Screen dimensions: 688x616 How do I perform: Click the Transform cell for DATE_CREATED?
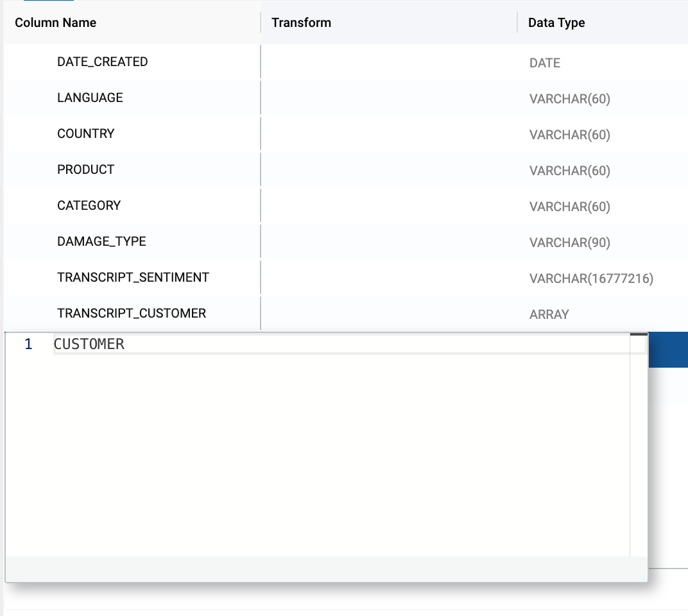click(x=388, y=62)
